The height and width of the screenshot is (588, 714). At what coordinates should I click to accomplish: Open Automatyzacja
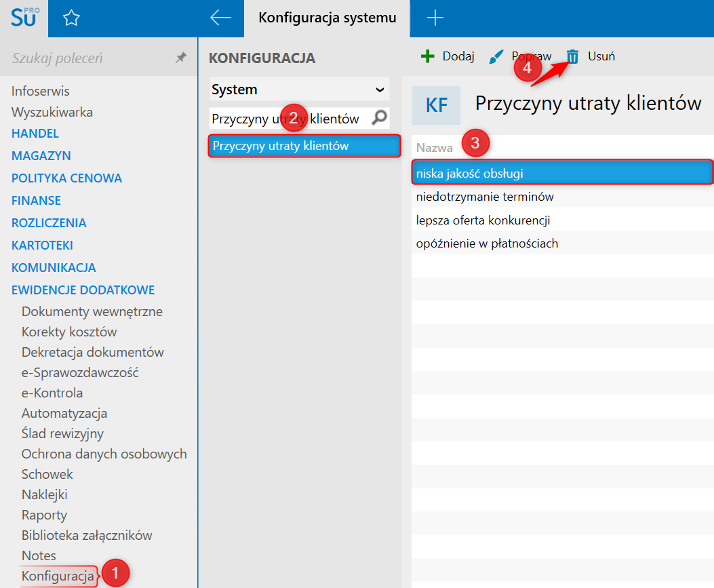point(64,413)
